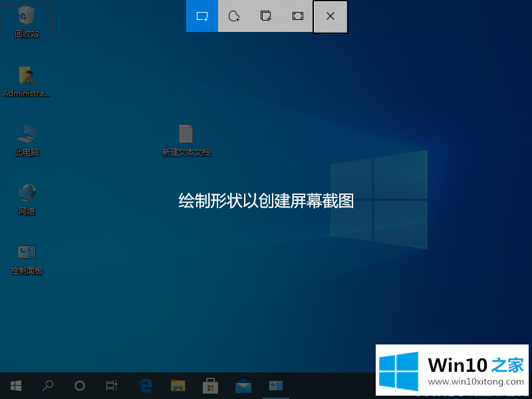
Task: Click the Administra... label text
Action: click(x=27, y=93)
